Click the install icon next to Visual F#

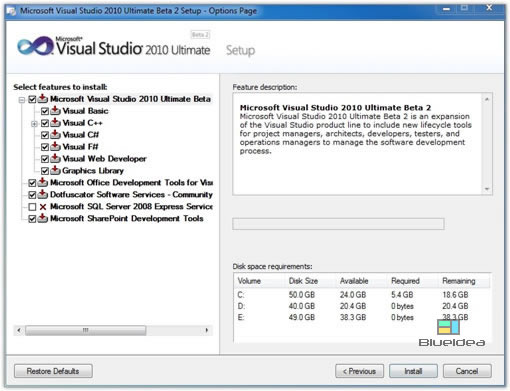click(55, 147)
